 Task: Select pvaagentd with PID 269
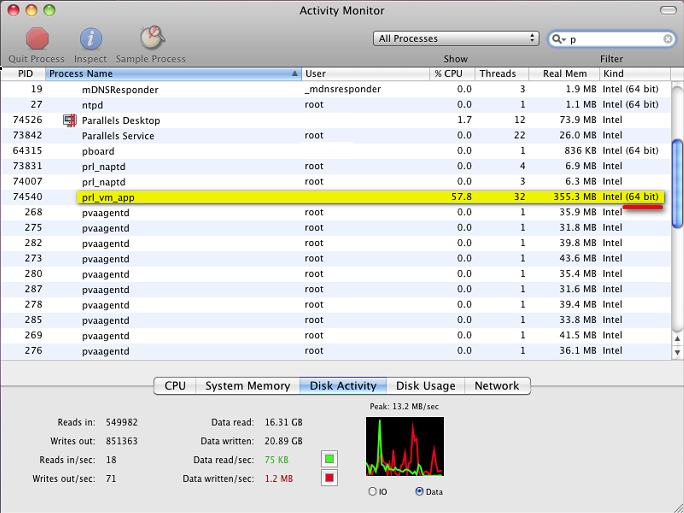[x=335, y=335]
